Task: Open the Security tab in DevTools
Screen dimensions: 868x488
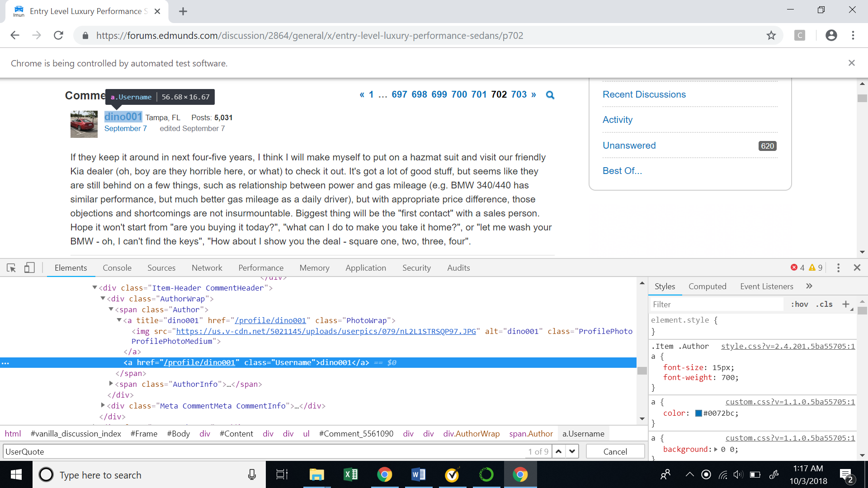Action: [416, 268]
